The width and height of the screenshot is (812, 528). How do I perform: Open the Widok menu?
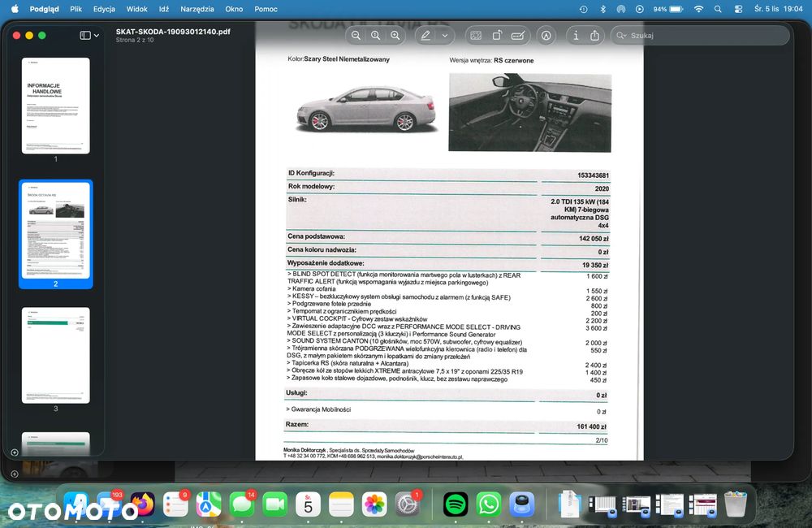(136, 9)
